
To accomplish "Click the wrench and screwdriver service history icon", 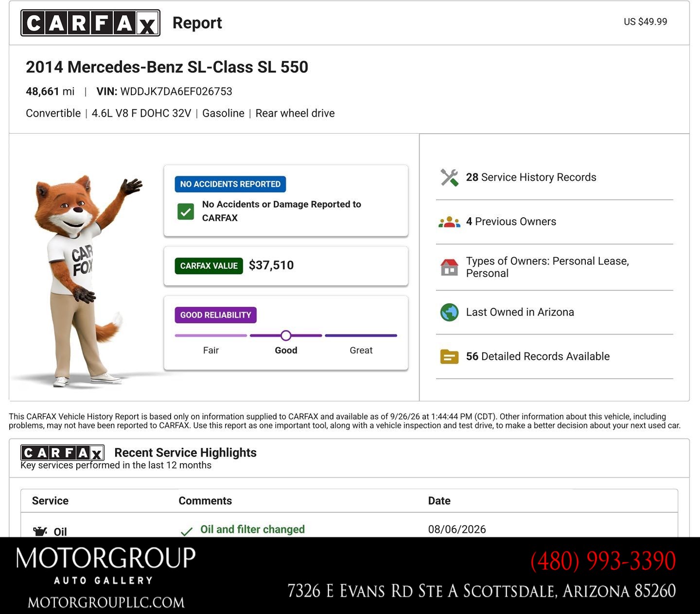I will [x=450, y=177].
